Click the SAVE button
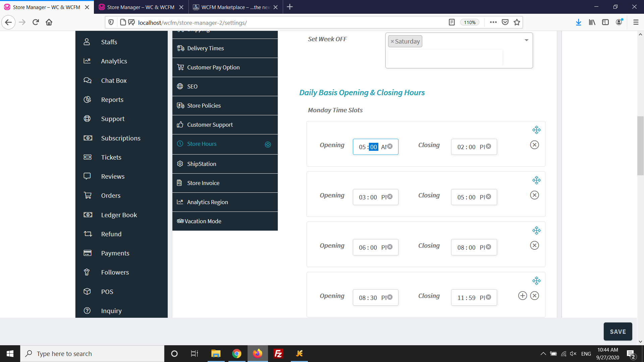The width and height of the screenshot is (644, 362). click(618, 331)
